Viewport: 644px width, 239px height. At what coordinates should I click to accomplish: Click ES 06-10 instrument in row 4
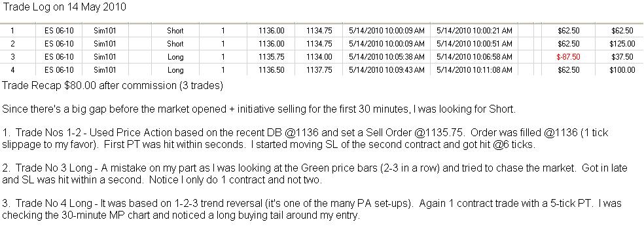(x=59, y=70)
